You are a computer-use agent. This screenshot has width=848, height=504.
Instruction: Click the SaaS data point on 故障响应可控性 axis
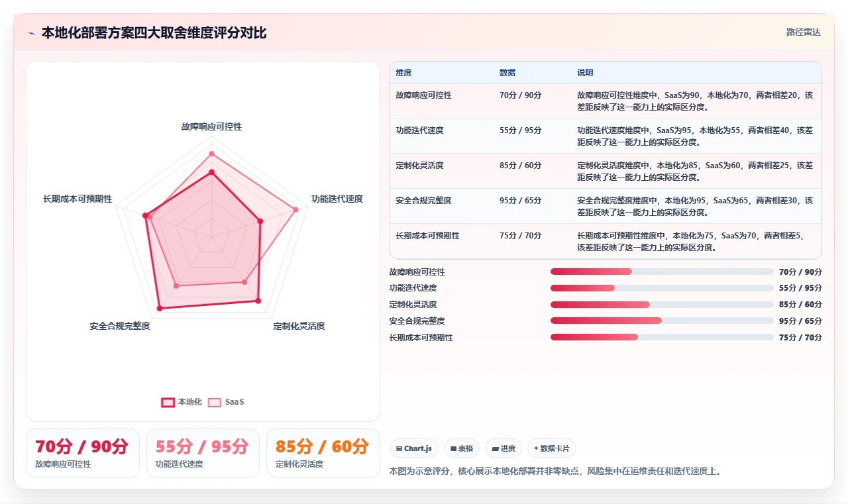pyautogui.click(x=212, y=154)
